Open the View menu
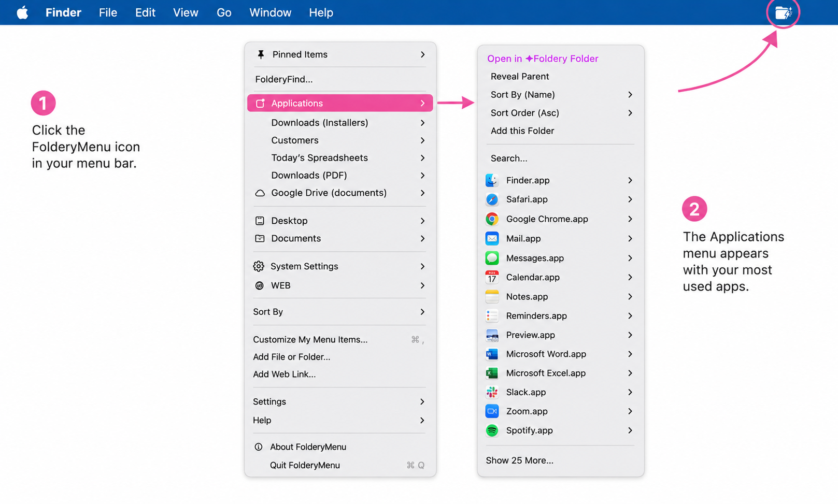The image size is (838, 504). click(186, 12)
